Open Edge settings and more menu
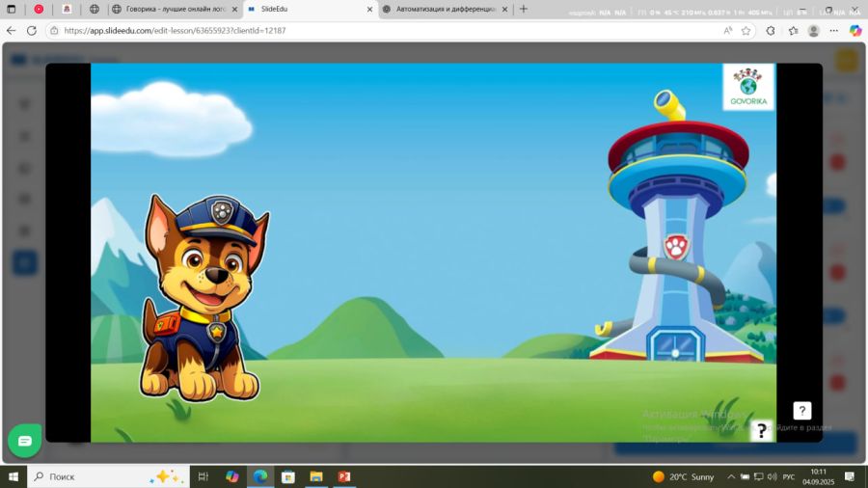Screen dimensions: 868x488 (x=833, y=31)
